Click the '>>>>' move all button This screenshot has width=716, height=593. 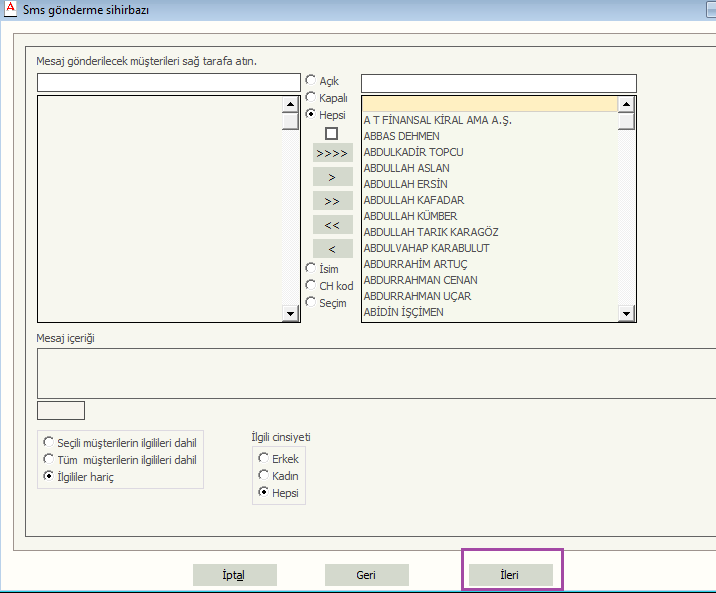coord(332,153)
